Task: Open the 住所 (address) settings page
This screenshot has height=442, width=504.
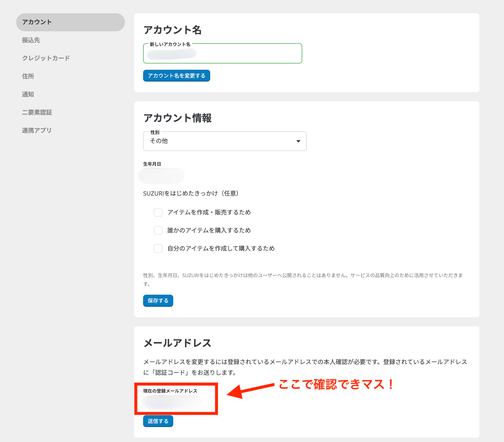Action: click(x=27, y=76)
